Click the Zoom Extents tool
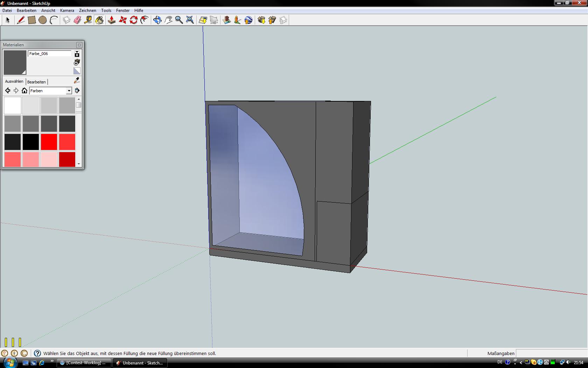The image size is (588, 368). [x=190, y=20]
